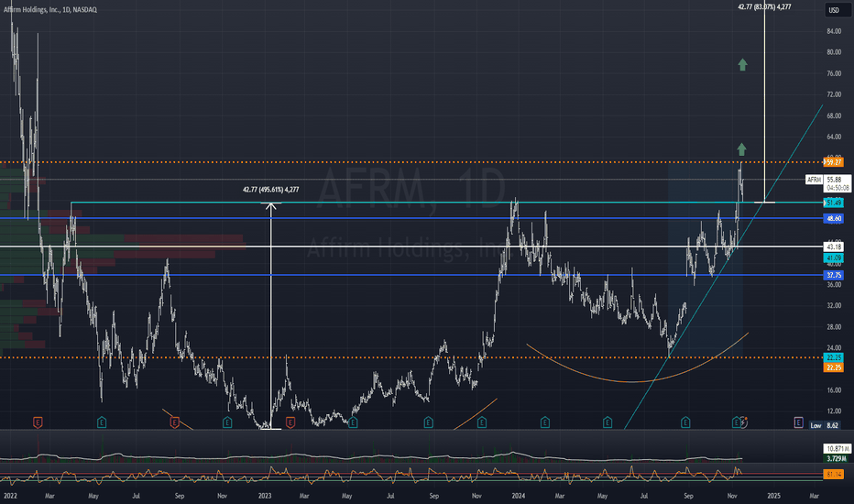The image size is (854, 504).
Task: Open the August 2023 teal earnings marker
Action: 429,422
